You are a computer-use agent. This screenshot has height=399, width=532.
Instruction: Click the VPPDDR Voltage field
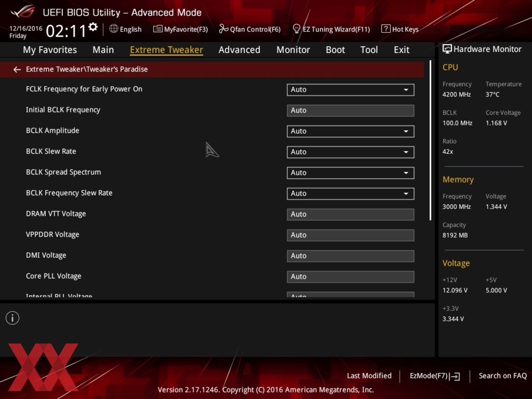click(x=350, y=235)
